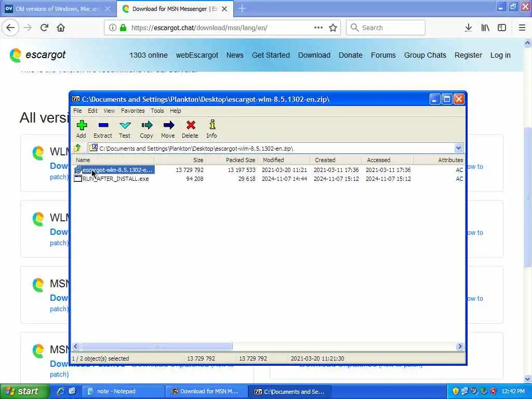
Task: Launch Internet Explorer from quick launch
Action: coord(61,391)
